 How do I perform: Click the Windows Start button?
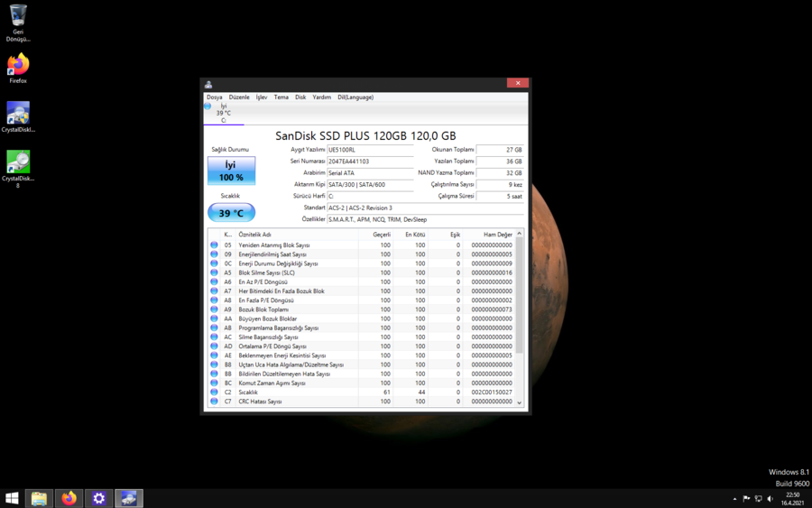12,498
